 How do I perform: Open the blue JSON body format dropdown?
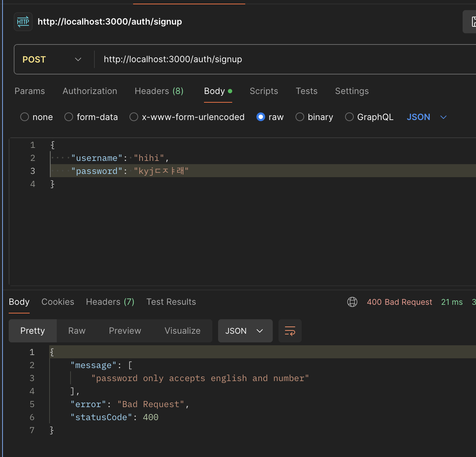pyautogui.click(x=427, y=117)
